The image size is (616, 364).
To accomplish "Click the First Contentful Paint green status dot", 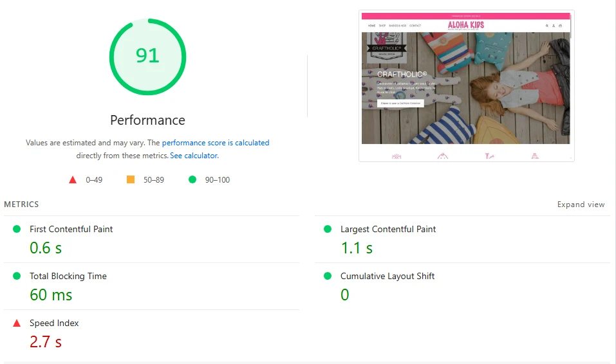I will coord(17,229).
